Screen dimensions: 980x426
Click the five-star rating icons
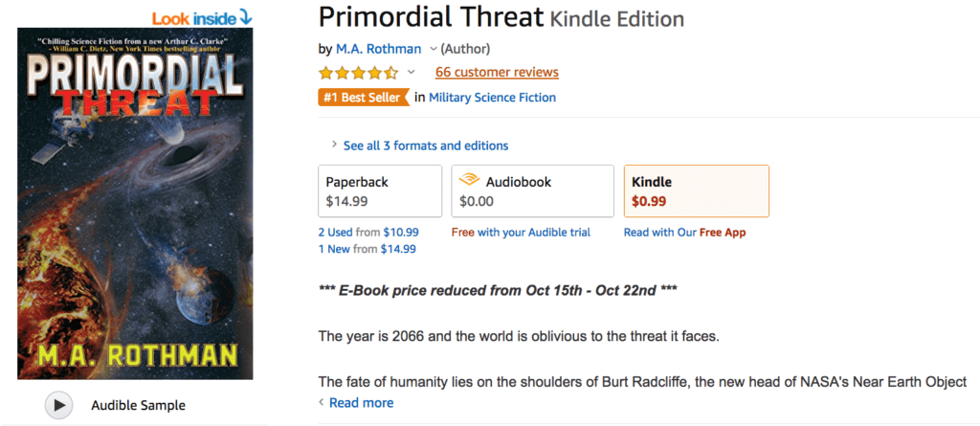point(358,73)
